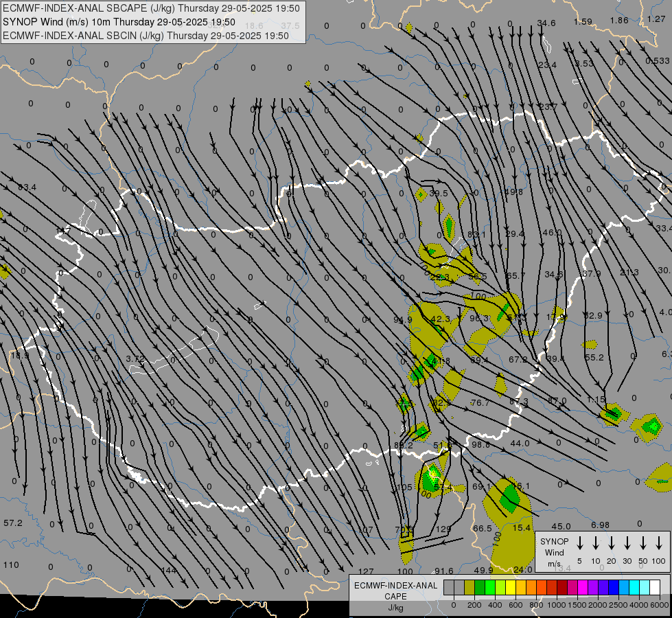672x618 pixels.
Task: Click the 127 value at the bottom
Action: [366, 572]
